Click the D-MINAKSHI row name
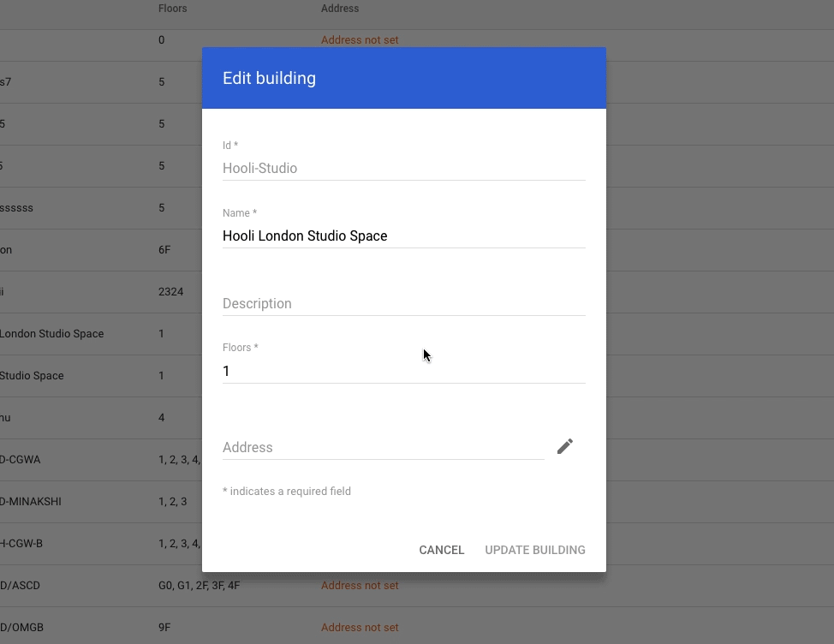 (x=31, y=502)
